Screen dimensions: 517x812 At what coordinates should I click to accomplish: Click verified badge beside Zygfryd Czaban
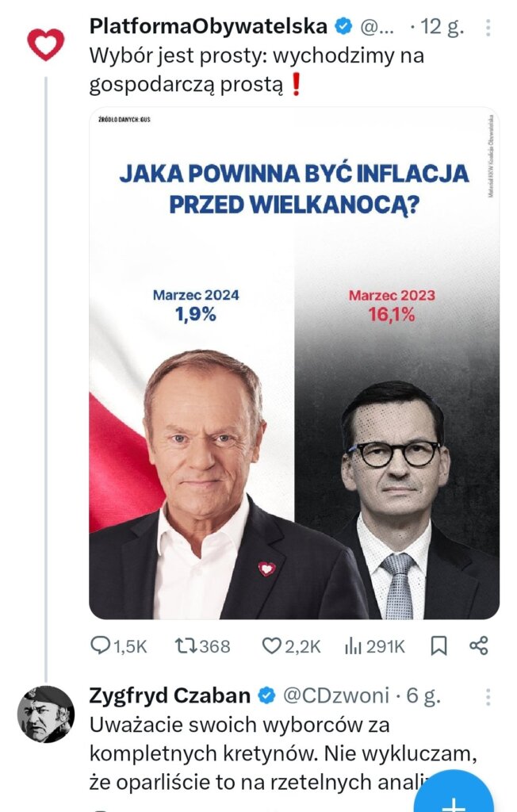266,696
